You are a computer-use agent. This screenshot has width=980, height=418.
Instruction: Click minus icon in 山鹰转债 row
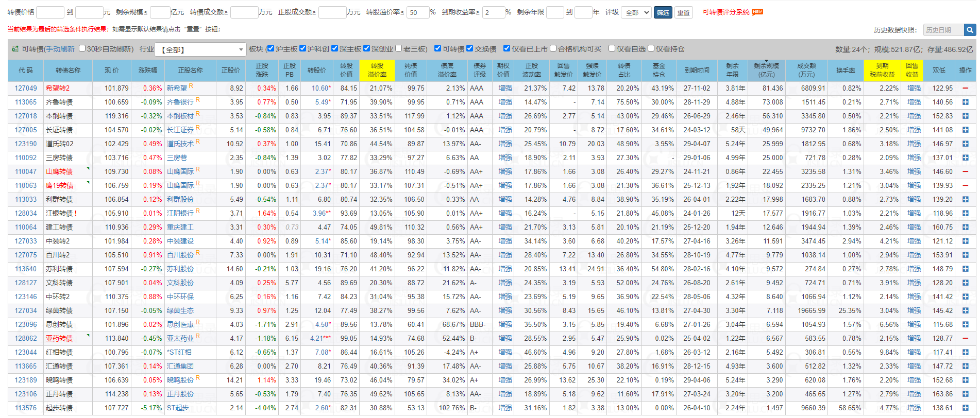pos(965,172)
